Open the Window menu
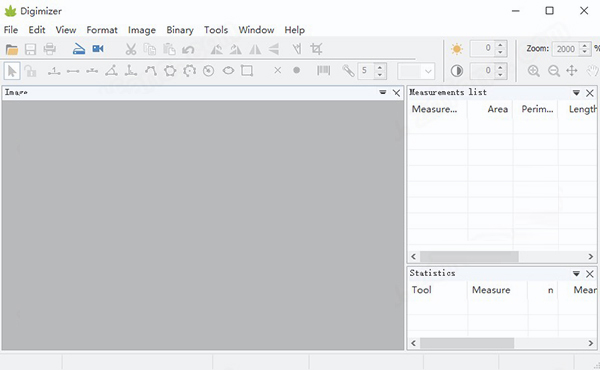This screenshot has width=600, height=370. click(256, 30)
